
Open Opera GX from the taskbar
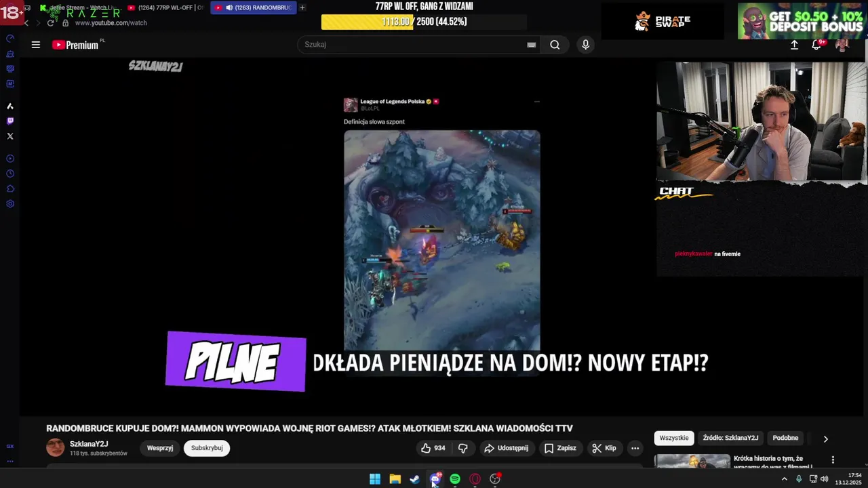tap(475, 479)
